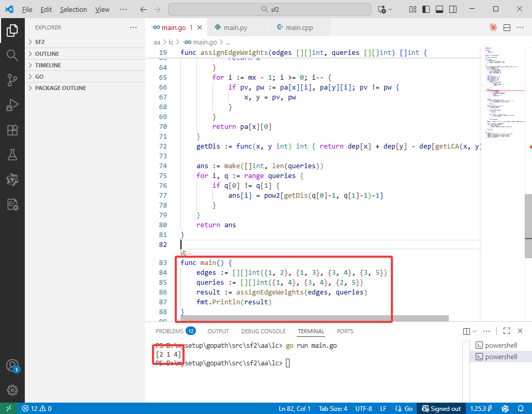Click the aa breadcrumb segment

157,42
